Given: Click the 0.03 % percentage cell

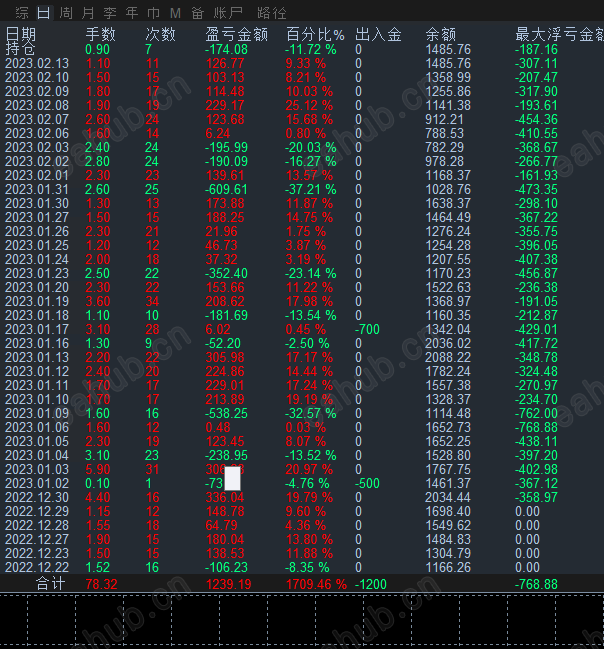Looking at the screenshot, I should pyautogui.click(x=306, y=428).
